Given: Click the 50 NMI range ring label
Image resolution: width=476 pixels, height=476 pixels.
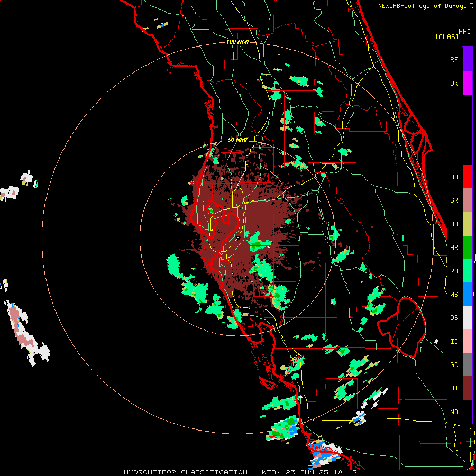Looking at the screenshot, I should [x=237, y=140].
